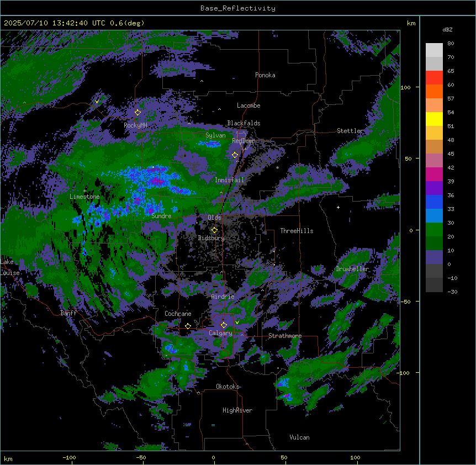This screenshot has height=465, width=476.
Task: Click the Lacombe city label
Action: pyautogui.click(x=248, y=105)
